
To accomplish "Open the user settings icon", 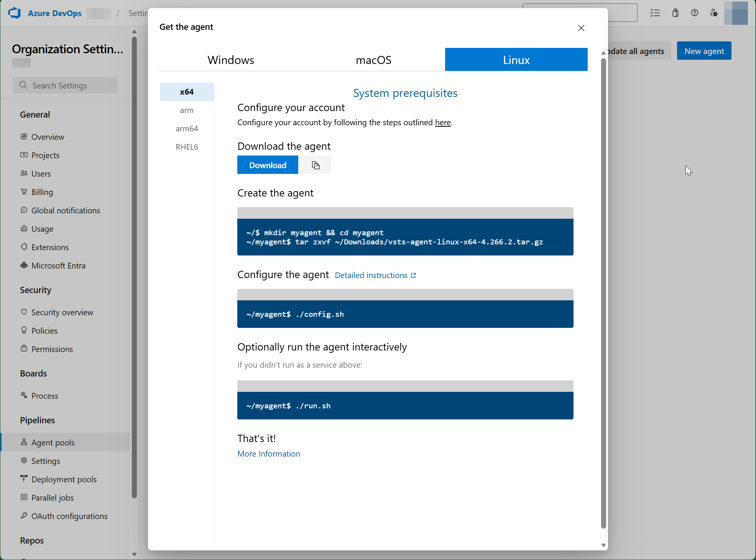I will click(x=714, y=13).
